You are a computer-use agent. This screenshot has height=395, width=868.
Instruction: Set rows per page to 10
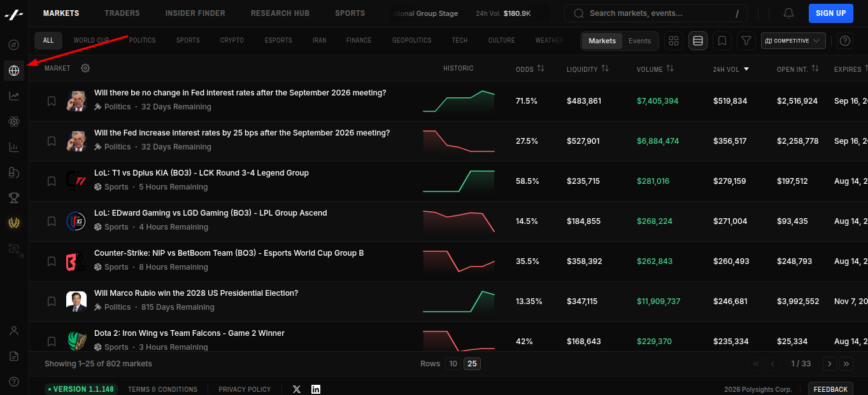click(453, 364)
